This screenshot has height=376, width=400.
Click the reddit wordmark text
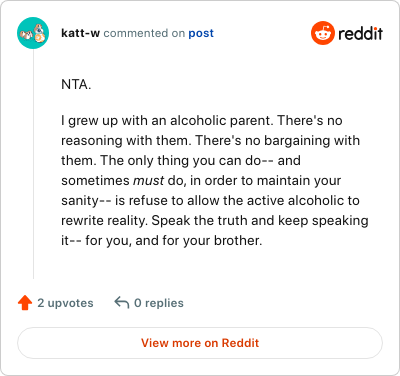[360, 33]
